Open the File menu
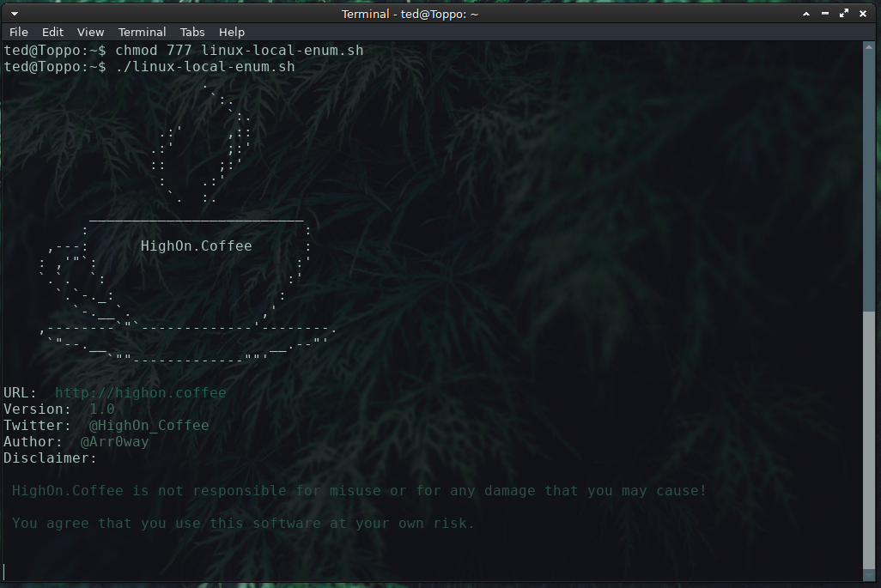Screen dimensions: 881x588 pos(19,32)
